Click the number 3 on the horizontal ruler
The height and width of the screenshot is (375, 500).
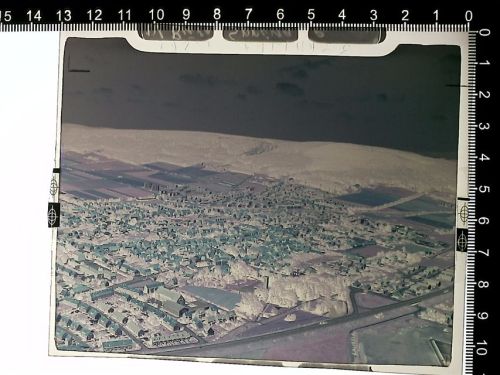tap(374, 15)
